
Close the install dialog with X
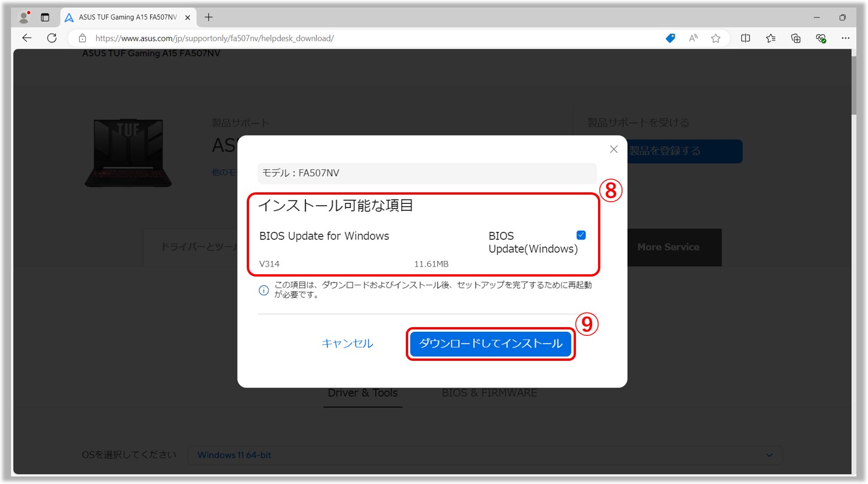[x=614, y=149]
